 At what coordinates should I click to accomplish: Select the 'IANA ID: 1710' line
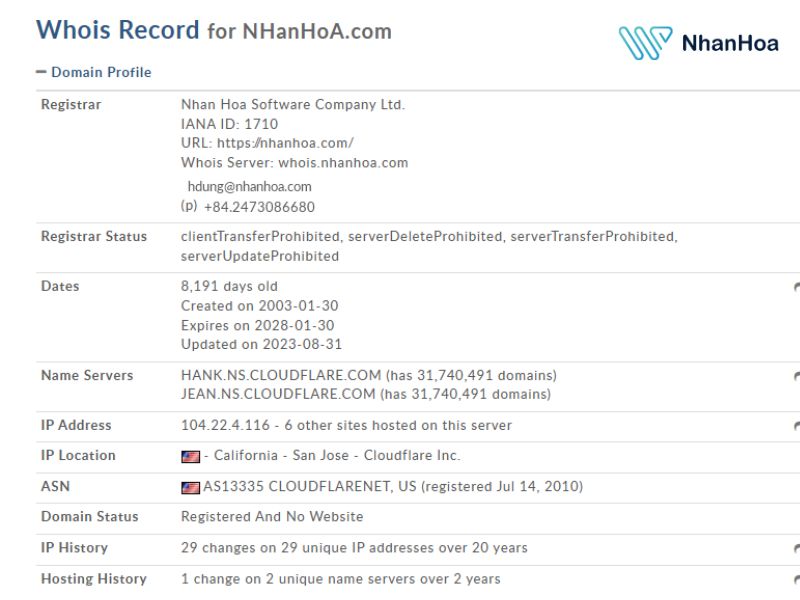(x=230, y=124)
